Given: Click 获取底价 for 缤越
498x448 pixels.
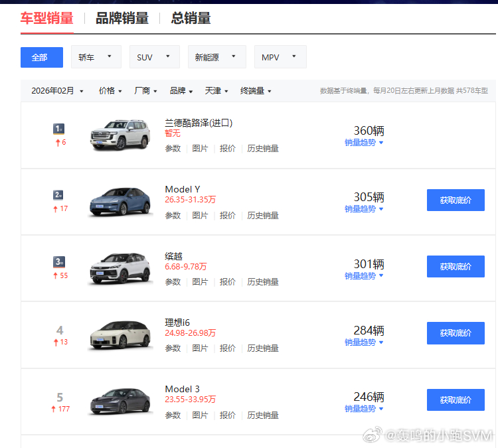Looking at the screenshot, I should 456,266.
